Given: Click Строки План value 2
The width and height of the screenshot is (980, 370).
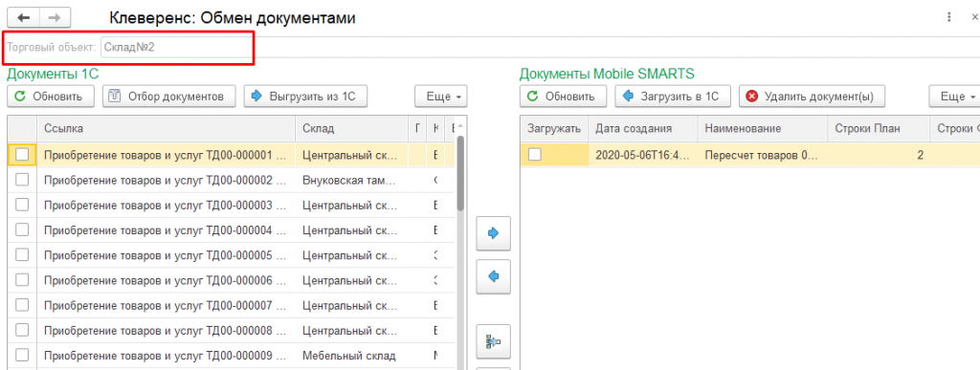Looking at the screenshot, I should point(879,155).
